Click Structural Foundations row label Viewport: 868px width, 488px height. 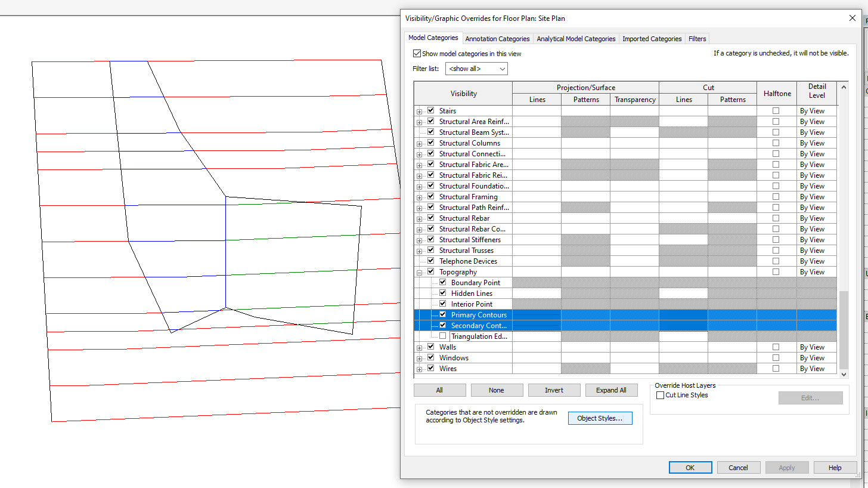pyautogui.click(x=474, y=186)
